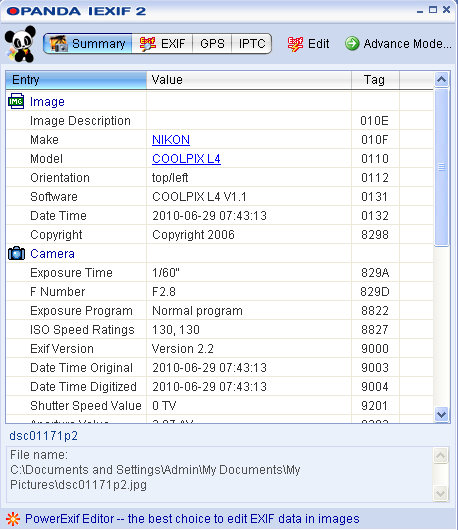The width and height of the screenshot is (458, 530).
Task: Click the list scroll up arrow
Action: point(442,80)
